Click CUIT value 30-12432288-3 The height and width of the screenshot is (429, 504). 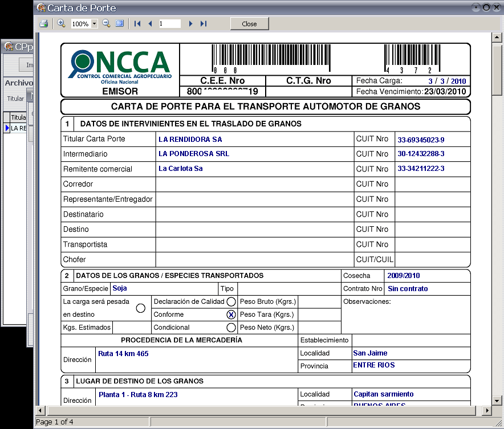click(421, 154)
